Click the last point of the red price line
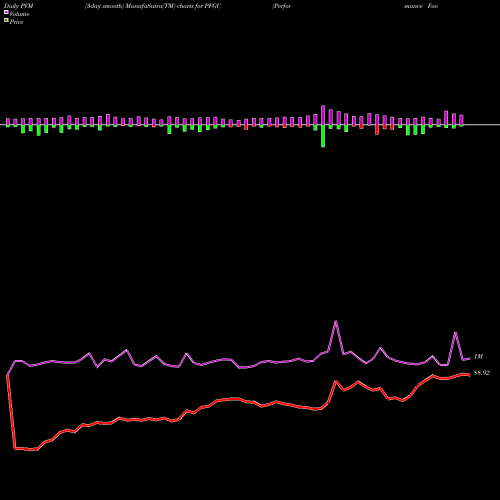This screenshot has height=500, width=500. pyautogui.click(x=469, y=375)
